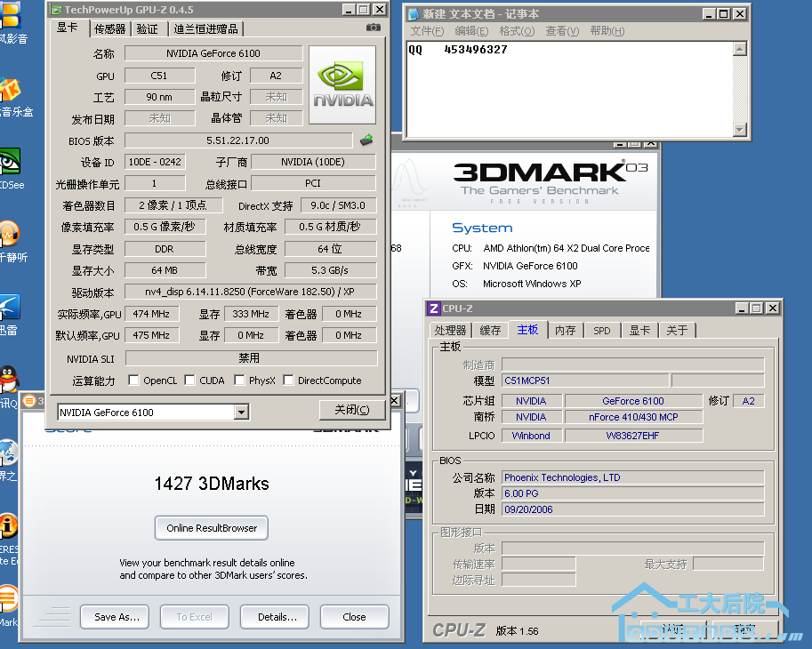This screenshot has height=649, width=812.
Task: Open the Xunlei (迅雷) desktop icon
Action: pos(10,307)
